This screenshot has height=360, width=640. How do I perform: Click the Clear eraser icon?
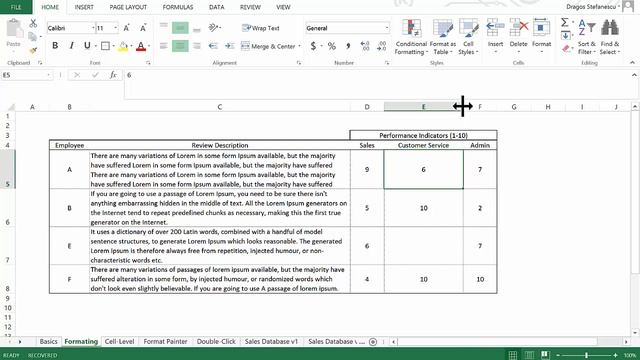pyautogui.click(x=566, y=49)
